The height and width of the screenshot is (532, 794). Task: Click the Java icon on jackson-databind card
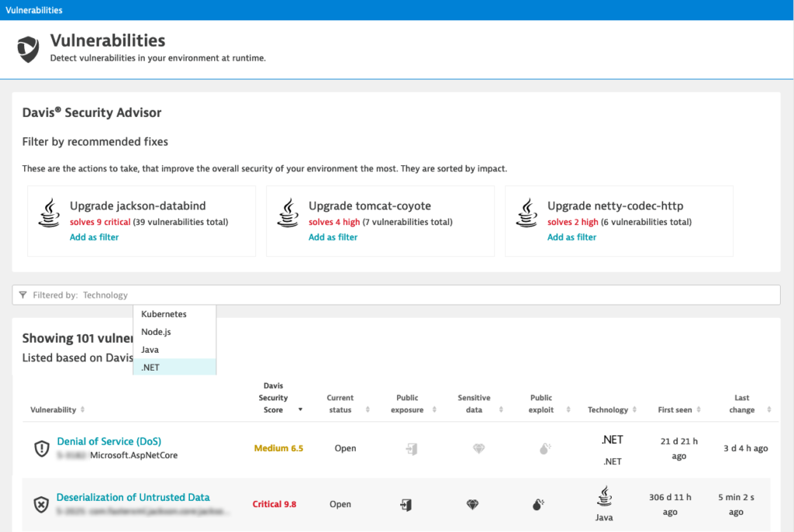(49, 212)
